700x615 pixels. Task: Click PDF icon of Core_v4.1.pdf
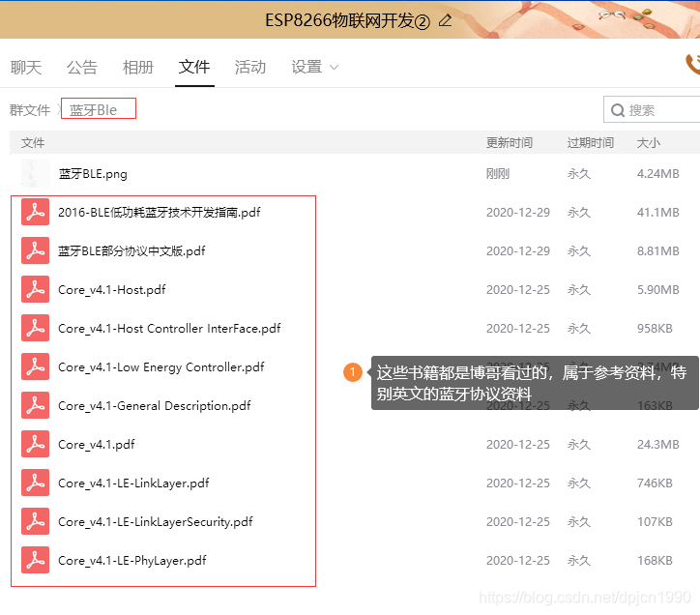pyautogui.click(x=35, y=444)
